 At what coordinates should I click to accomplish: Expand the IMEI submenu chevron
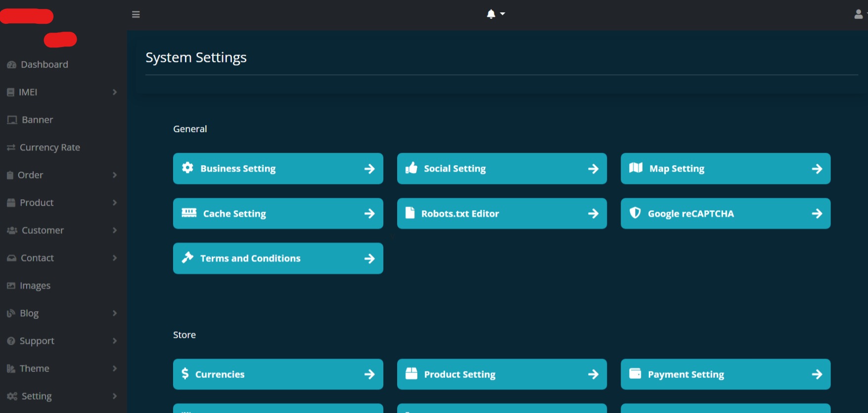pos(115,92)
